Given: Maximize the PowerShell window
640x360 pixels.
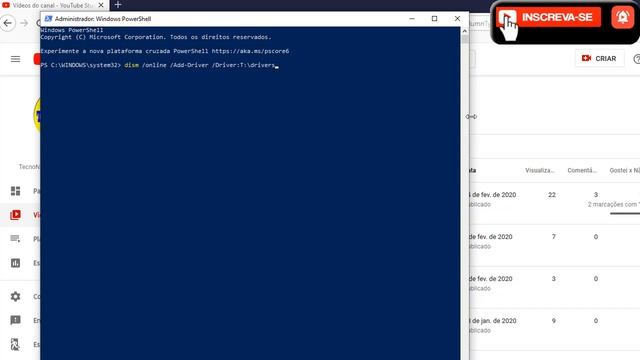Looking at the screenshot, I should 434,19.
